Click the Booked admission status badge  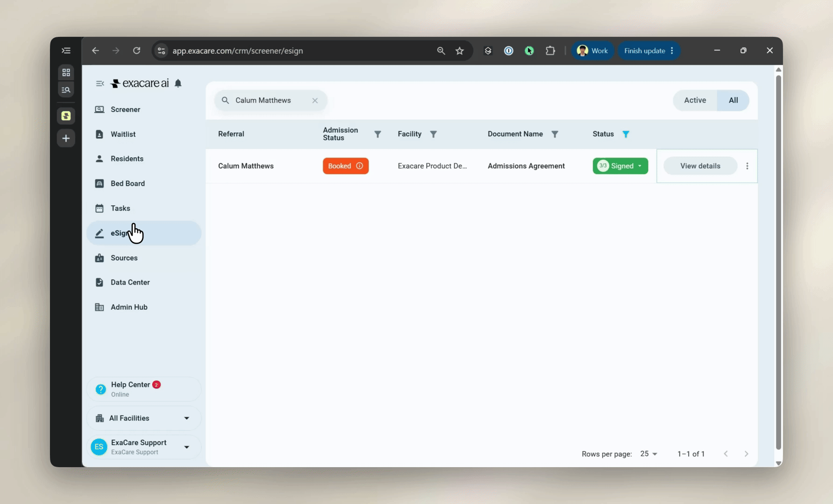click(x=346, y=166)
